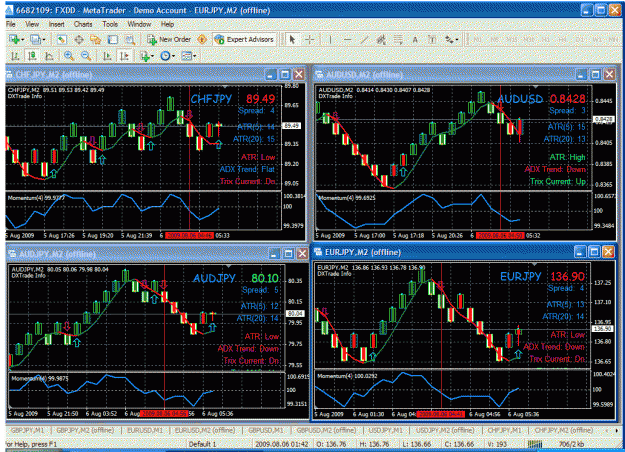Toggle the Navigator folder icon
This screenshot has height=452, width=625.
tap(96, 39)
